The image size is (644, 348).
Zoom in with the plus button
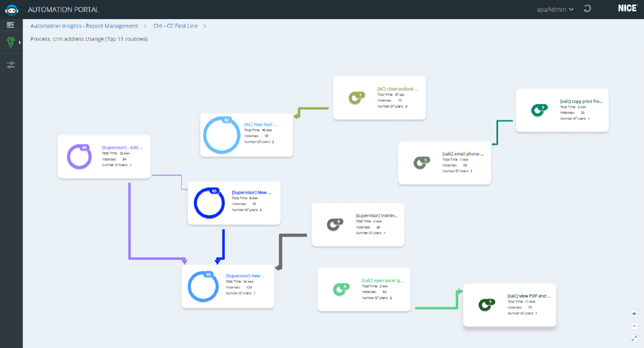pyautogui.click(x=634, y=314)
